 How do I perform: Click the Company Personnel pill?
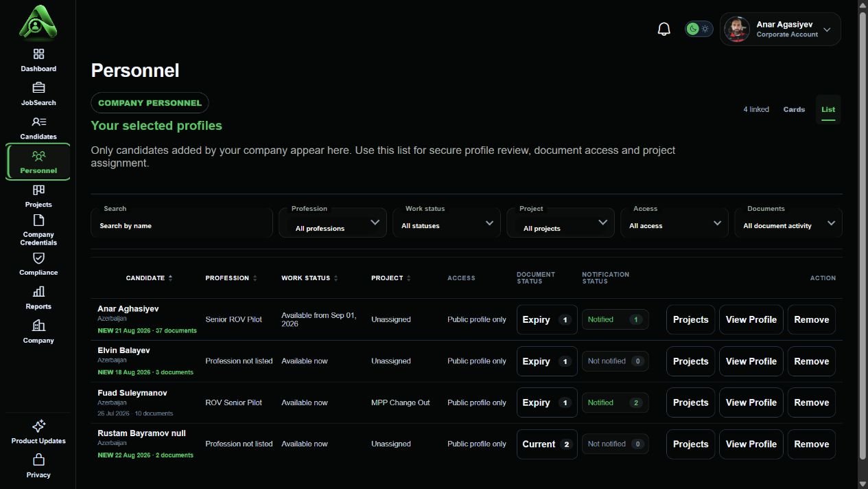150,103
